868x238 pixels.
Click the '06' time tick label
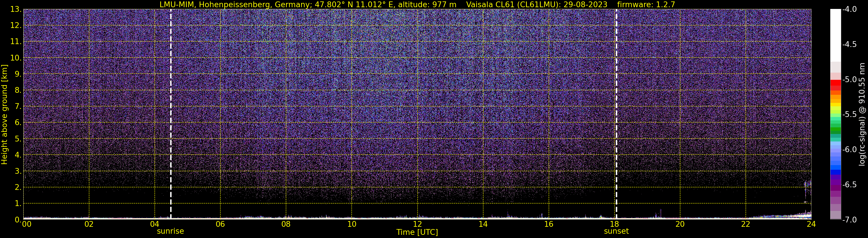click(220, 224)
